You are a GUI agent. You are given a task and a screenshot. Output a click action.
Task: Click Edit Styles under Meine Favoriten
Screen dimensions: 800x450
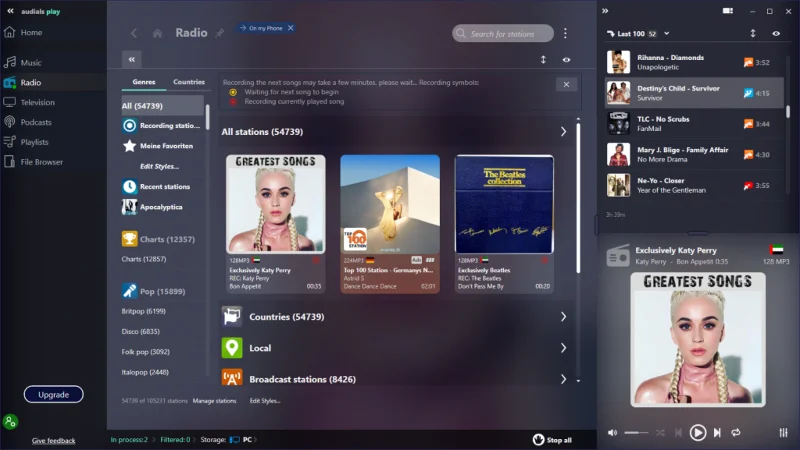tap(159, 166)
